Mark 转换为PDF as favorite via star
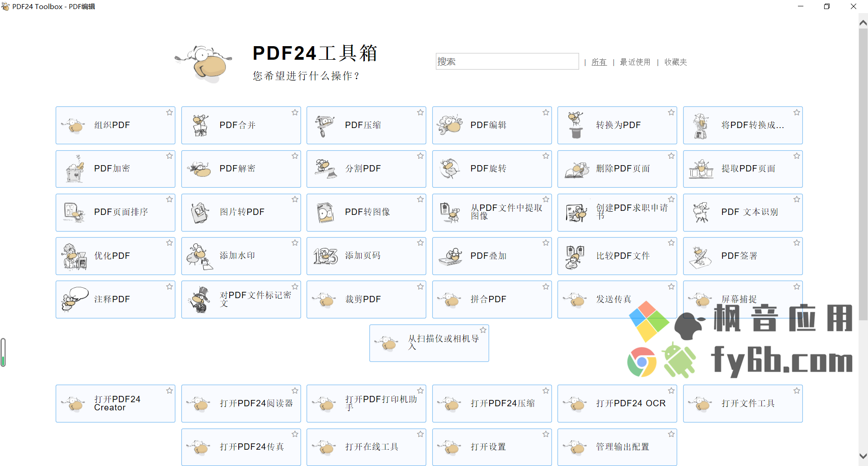Image resolution: width=868 pixels, height=466 pixels. coord(671,112)
